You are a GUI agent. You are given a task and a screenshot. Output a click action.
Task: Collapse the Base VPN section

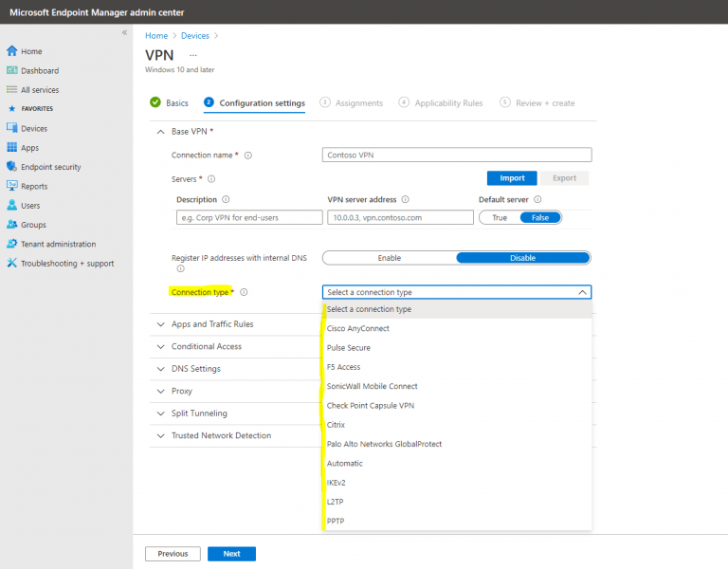pos(160,132)
